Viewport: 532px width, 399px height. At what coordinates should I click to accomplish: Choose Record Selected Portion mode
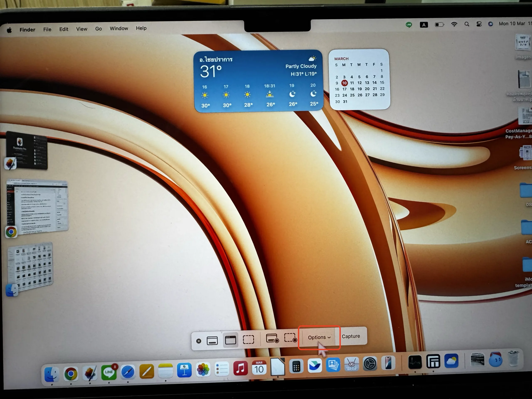tap(290, 338)
